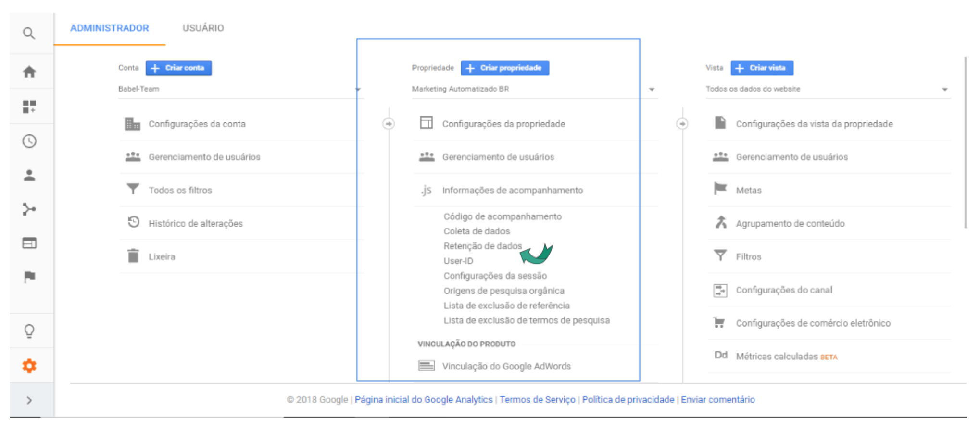Image resolution: width=980 pixels, height=433 pixels.
Task: Open the Babel-Team account dropdown
Action: [x=240, y=89]
